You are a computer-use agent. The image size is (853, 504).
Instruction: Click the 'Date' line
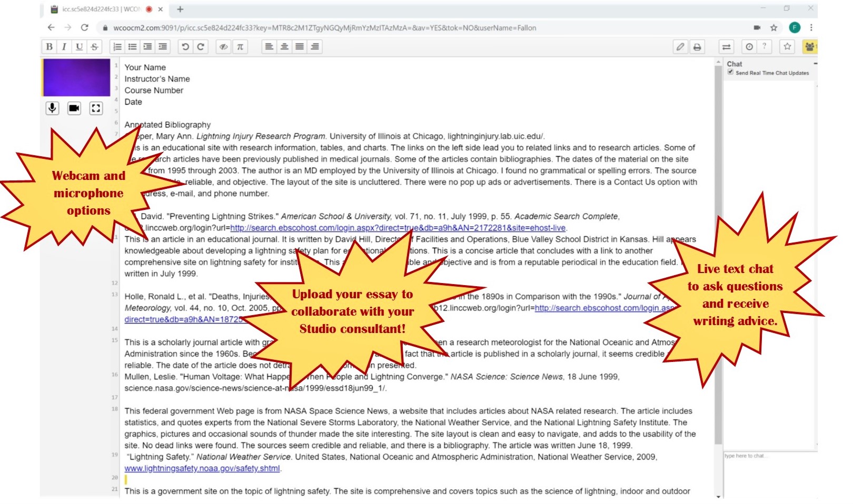point(133,102)
